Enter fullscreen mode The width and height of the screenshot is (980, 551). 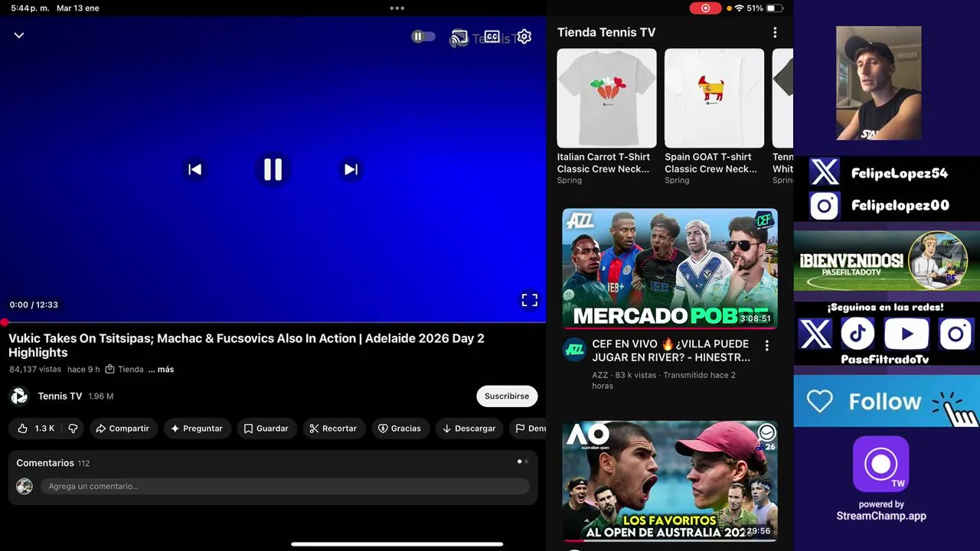pos(530,300)
